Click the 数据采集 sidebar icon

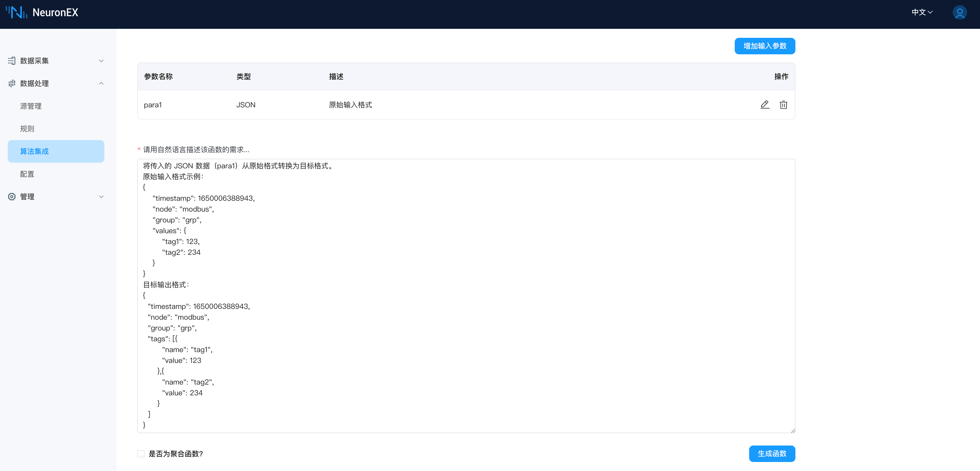(x=12, y=61)
